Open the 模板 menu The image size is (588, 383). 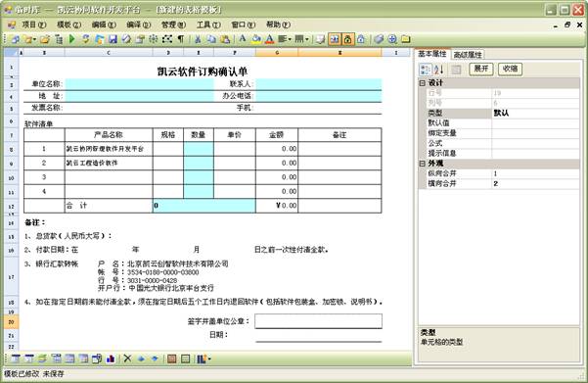pos(68,24)
